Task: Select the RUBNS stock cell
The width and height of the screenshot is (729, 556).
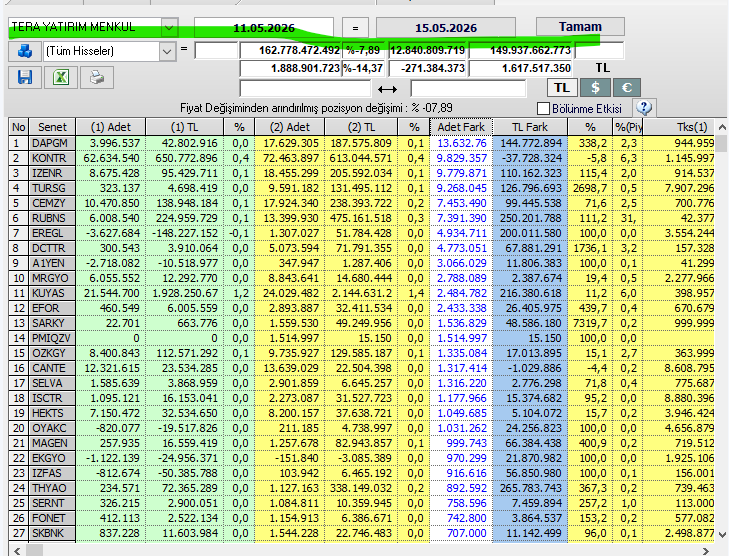Action: point(52,218)
